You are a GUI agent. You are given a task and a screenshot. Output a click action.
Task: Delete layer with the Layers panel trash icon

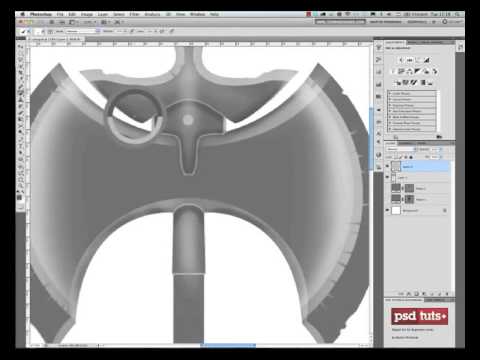coord(447,294)
